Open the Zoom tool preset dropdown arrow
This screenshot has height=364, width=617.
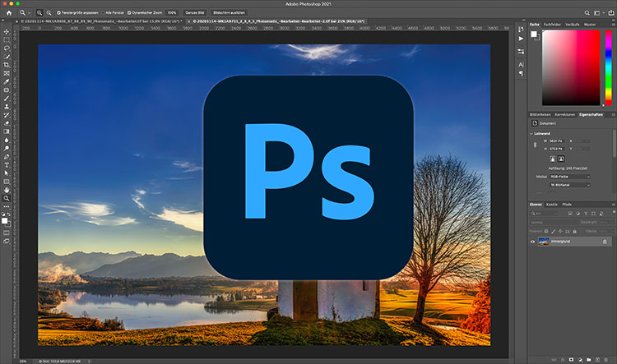pos(29,13)
